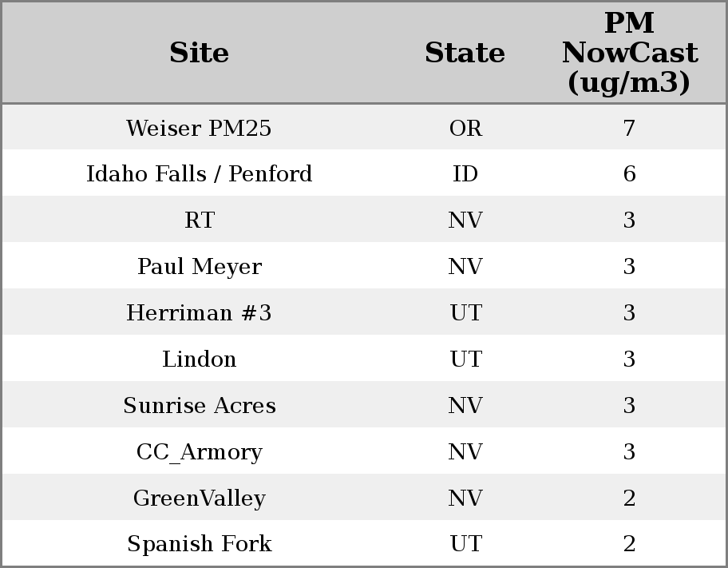Screen dimensions: 728x568
Task: Click the Idaho Falls / Penford site
Action: [x=199, y=174]
